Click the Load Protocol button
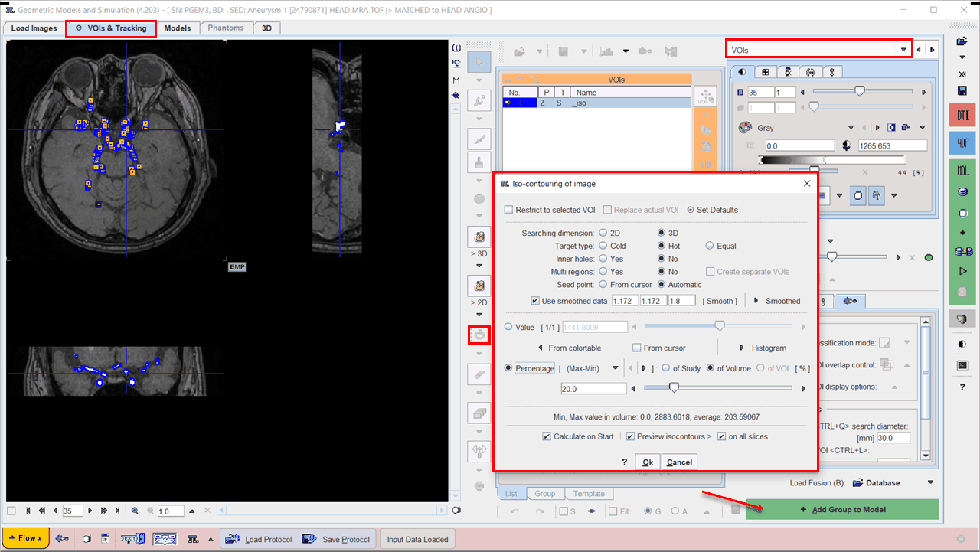Image resolution: width=980 pixels, height=552 pixels. (260, 539)
